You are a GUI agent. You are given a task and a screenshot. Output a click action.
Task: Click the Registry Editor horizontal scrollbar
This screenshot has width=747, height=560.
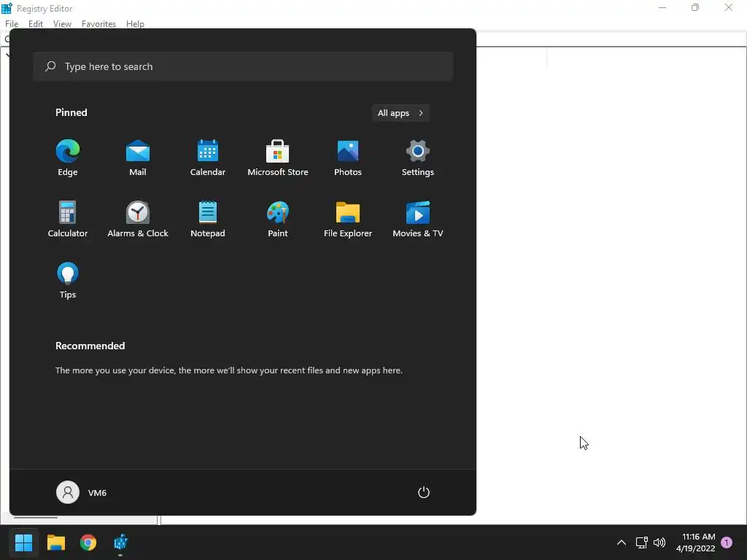coord(36,518)
